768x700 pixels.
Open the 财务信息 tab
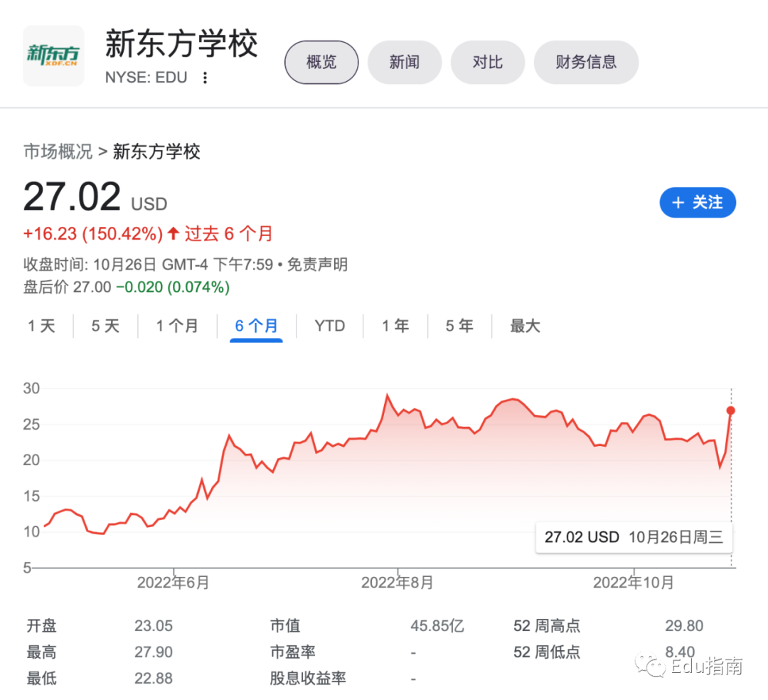click(586, 62)
